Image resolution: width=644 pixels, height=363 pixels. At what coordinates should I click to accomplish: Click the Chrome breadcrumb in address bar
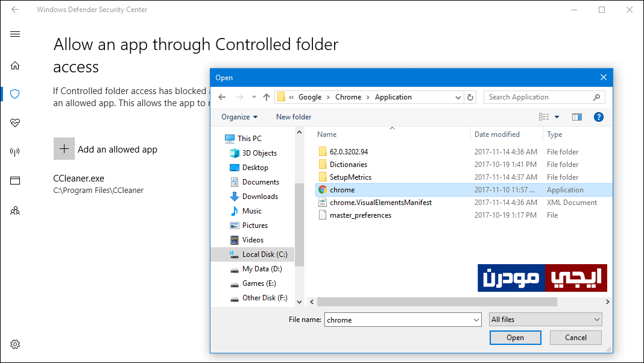349,97
